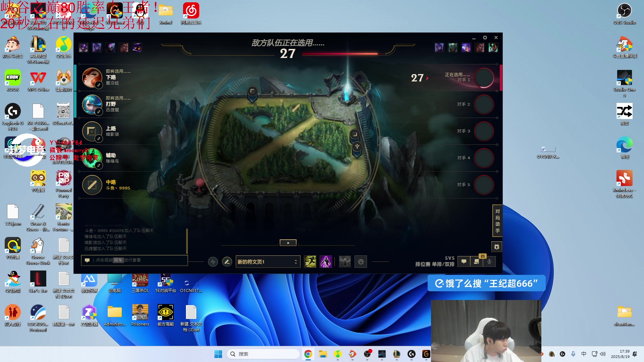Screen dimensions: 644x362
Task: Open 此电脑 desktop icon
Action: click(115, 284)
